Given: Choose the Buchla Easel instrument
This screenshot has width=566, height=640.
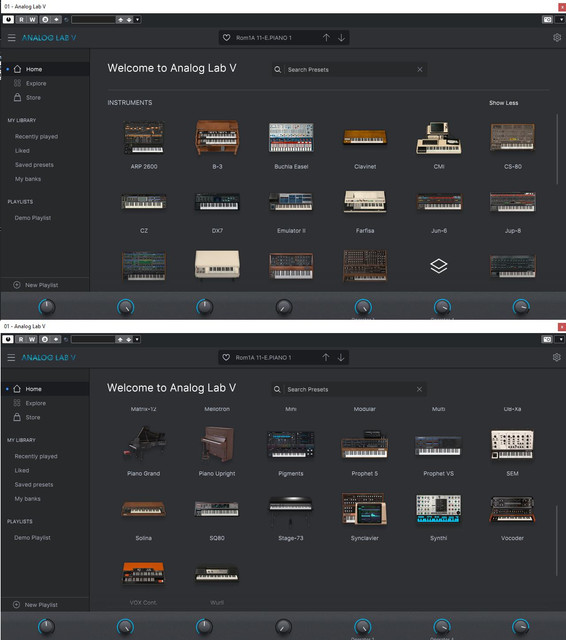Looking at the screenshot, I should click(x=291, y=138).
